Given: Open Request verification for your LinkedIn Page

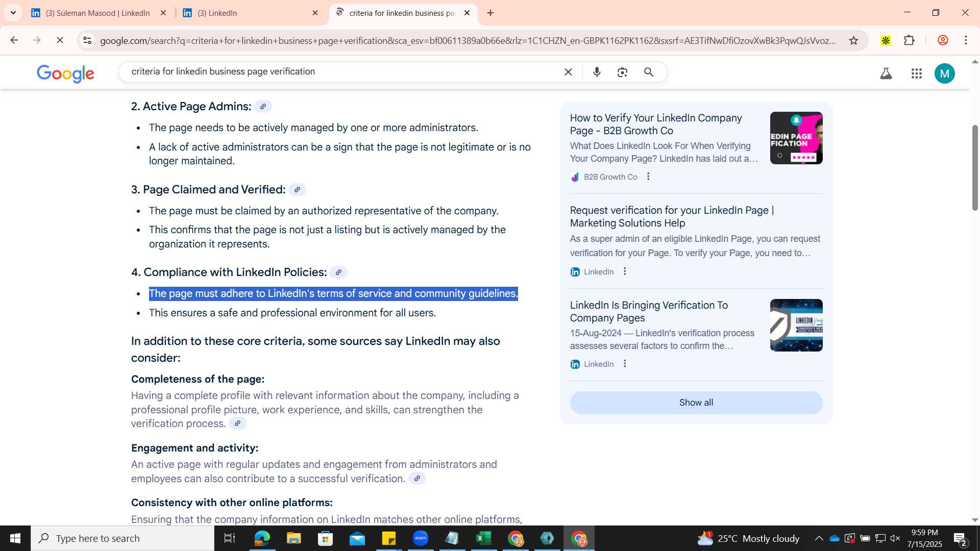Looking at the screenshot, I should coord(672,217).
